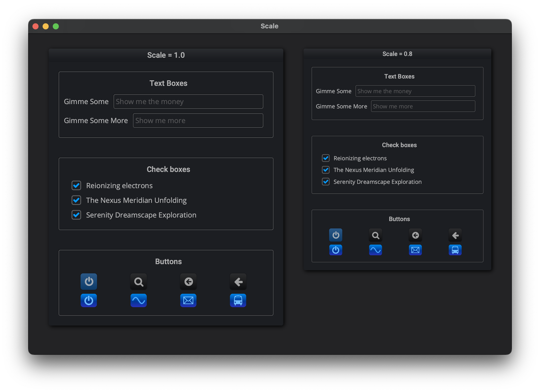Screen dimensions: 540x392
Task: Click the plain left-arrow button in the Scale 1.0 panel
Action: [238, 281]
